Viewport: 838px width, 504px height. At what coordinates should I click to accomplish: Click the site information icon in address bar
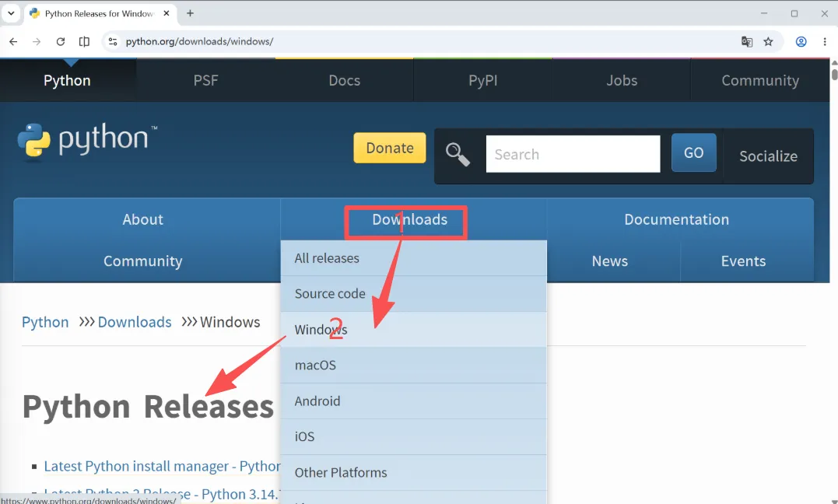coord(112,42)
